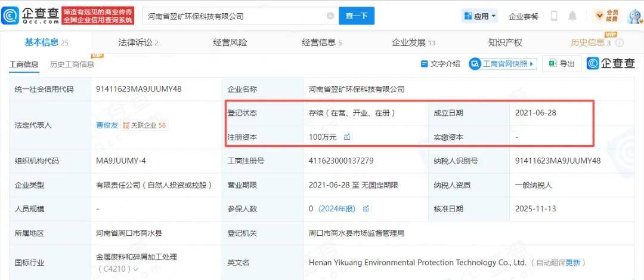Switch to the 经营风险 tab

230,42
